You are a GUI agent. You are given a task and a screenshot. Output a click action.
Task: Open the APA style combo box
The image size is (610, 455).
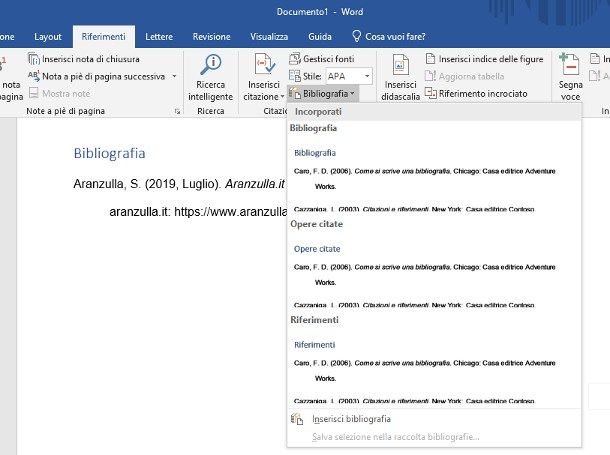click(x=349, y=76)
